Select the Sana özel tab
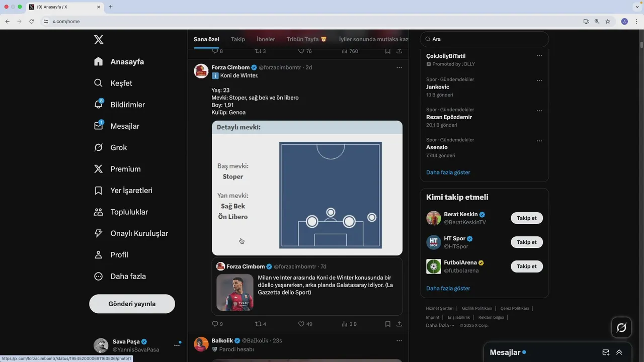The height and width of the screenshot is (362, 644). tap(206, 39)
